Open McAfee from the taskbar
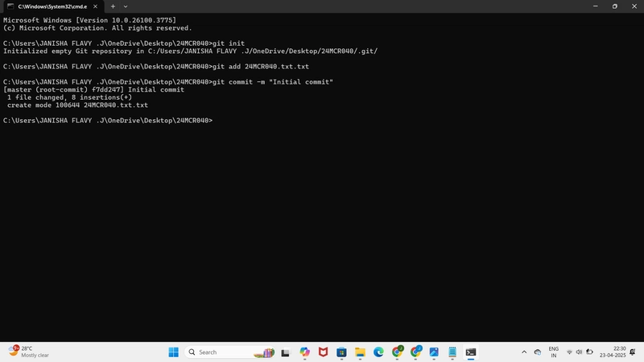This screenshot has width=644, height=362. point(324,352)
